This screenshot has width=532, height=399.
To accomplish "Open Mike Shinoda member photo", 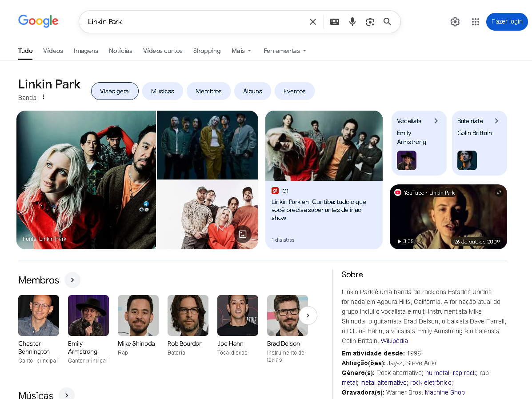I will coord(138,315).
